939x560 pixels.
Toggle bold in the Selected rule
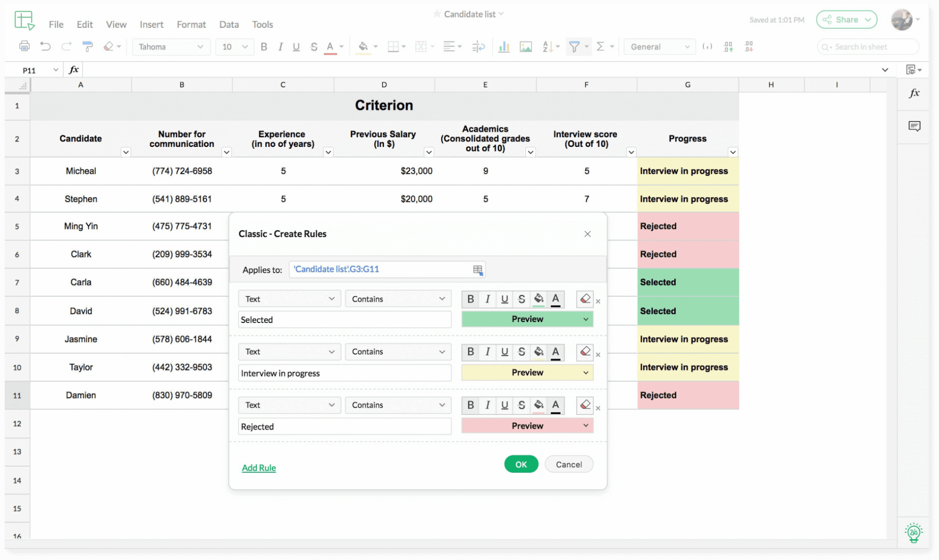pyautogui.click(x=470, y=299)
